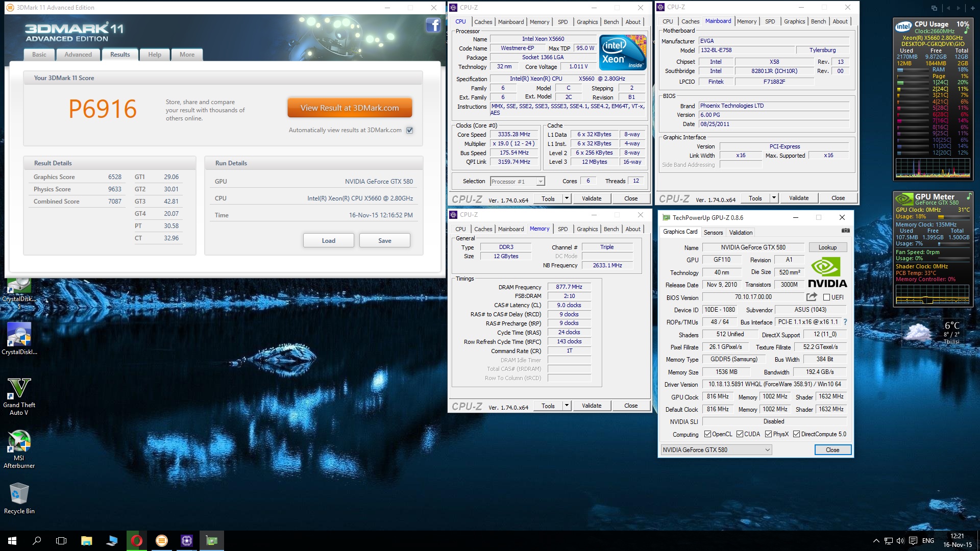Screen dimensions: 980x551
Task: Click the Lookup button in GPU-Z
Action: (x=827, y=247)
